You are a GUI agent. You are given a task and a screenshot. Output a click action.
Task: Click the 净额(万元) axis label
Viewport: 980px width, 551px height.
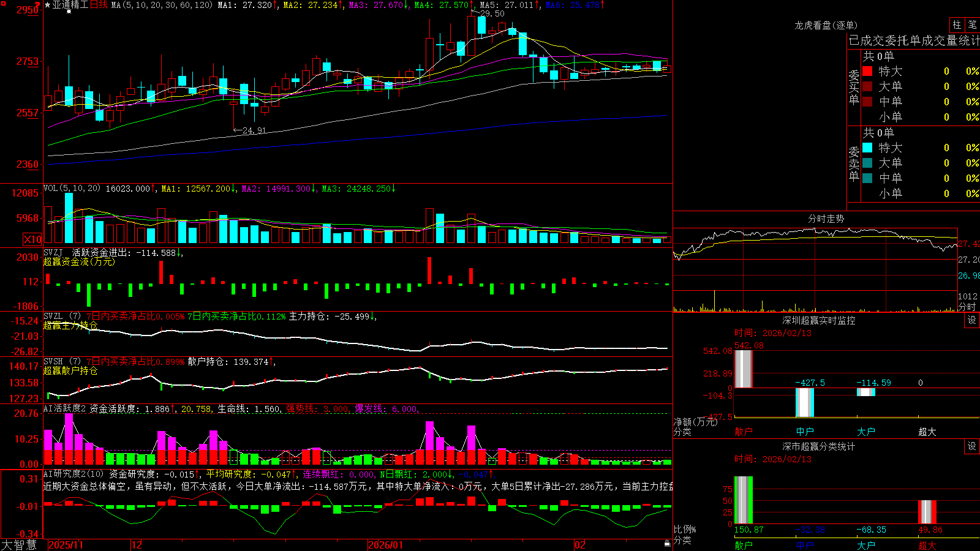(696, 422)
